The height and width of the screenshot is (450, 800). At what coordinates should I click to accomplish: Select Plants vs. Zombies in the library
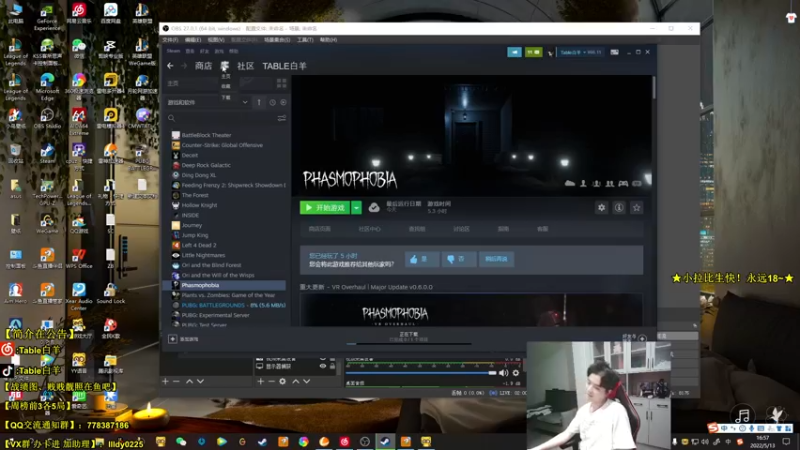point(228,295)
